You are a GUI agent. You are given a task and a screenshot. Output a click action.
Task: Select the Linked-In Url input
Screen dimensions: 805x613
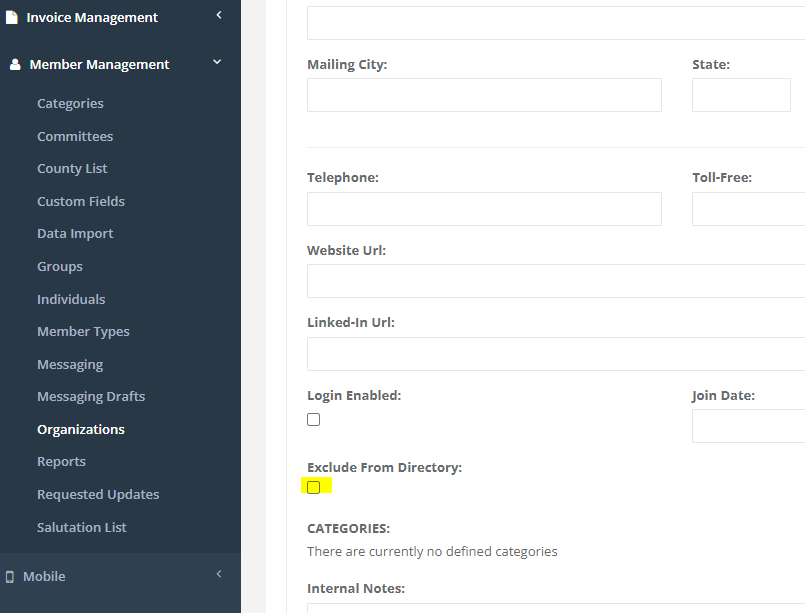(x=555, y=354)
